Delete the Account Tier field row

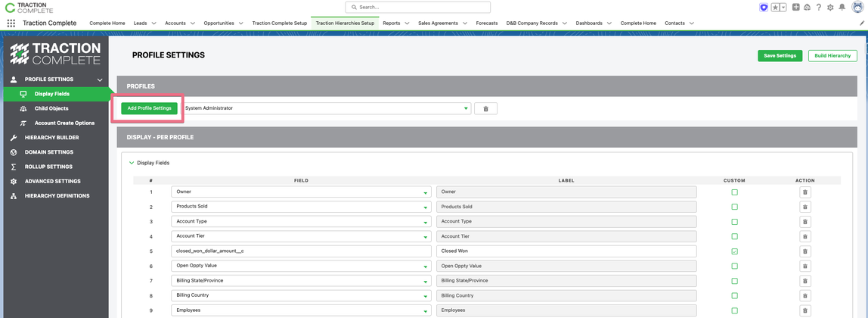[805, 236]
